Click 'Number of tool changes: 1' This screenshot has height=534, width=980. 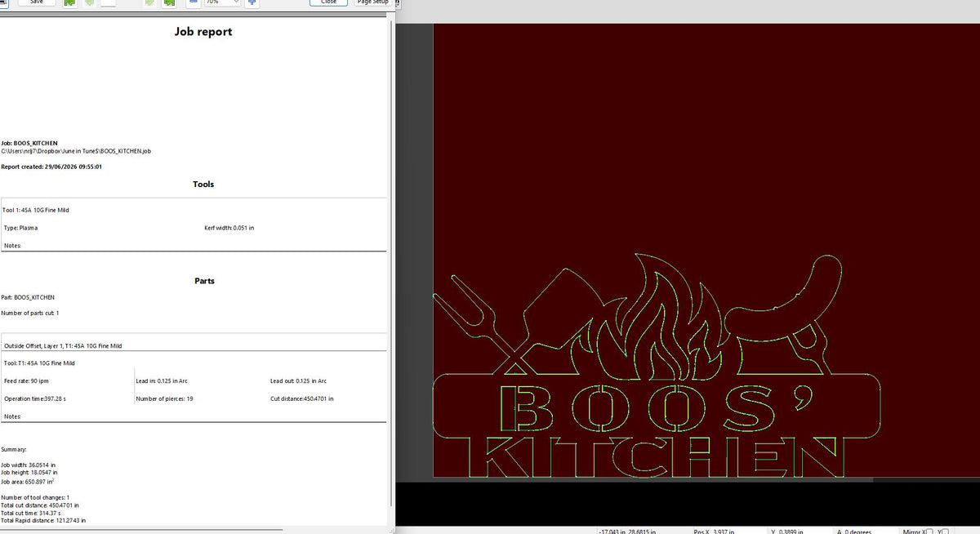click(35, 497)
